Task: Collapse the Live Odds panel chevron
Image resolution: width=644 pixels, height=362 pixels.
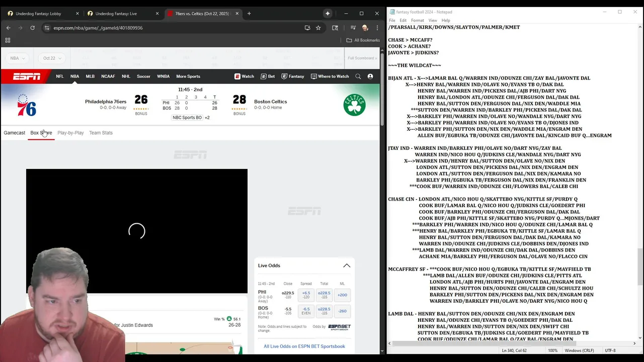Action: coord(347,265)
